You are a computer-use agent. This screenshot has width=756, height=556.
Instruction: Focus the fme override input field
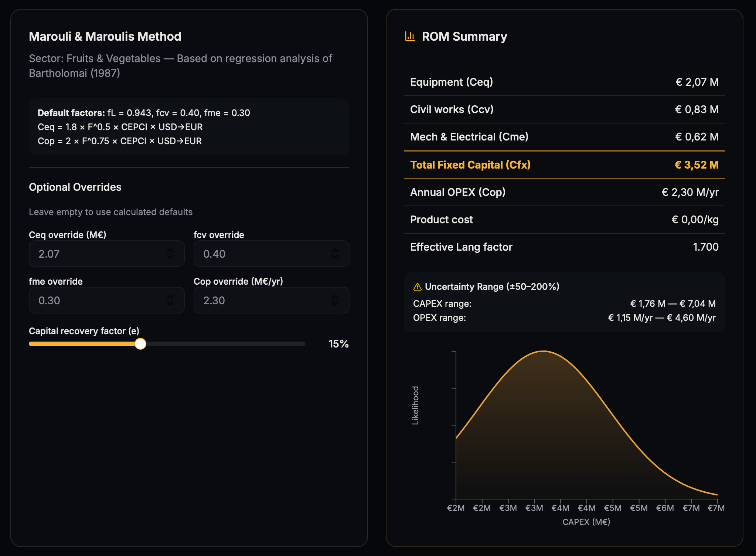coord(96,300)
